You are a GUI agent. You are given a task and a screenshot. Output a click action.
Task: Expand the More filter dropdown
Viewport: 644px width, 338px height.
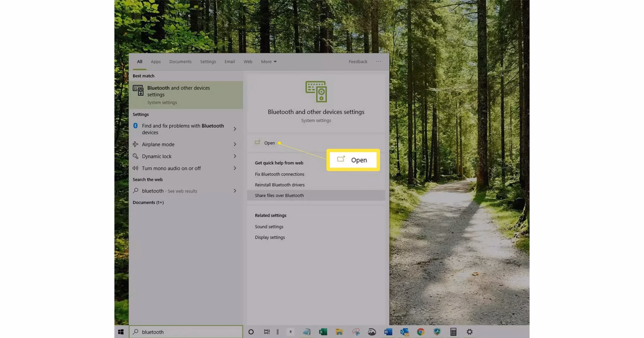(x=269, y=62)
